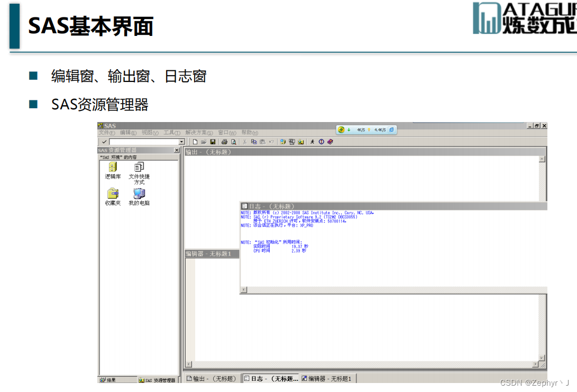Restore the SAS main window size

[x=537, y=126]
